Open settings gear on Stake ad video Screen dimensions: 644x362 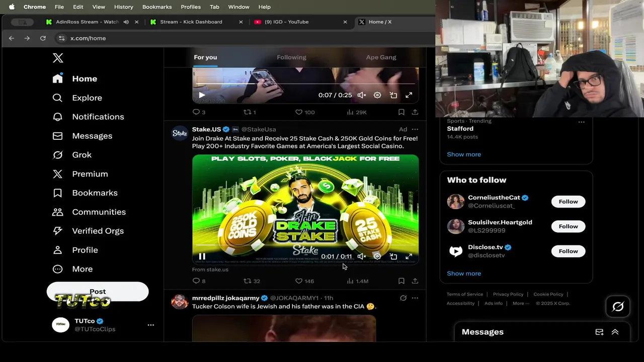click(377, 256)
